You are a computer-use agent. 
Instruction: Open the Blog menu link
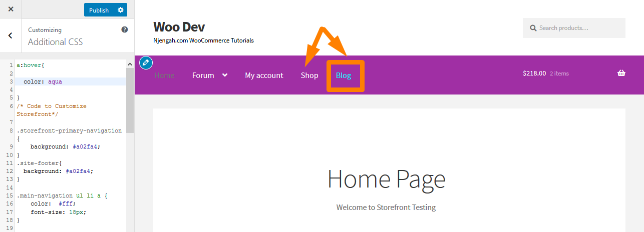344,75
